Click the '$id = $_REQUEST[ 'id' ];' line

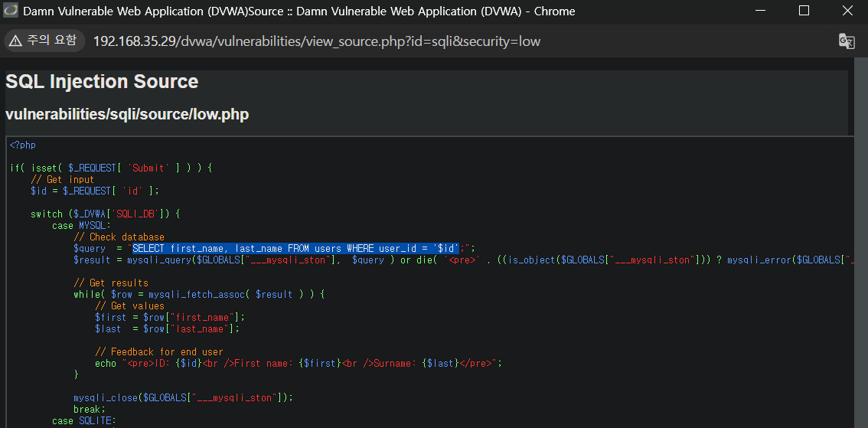click(x=95, y=191)
